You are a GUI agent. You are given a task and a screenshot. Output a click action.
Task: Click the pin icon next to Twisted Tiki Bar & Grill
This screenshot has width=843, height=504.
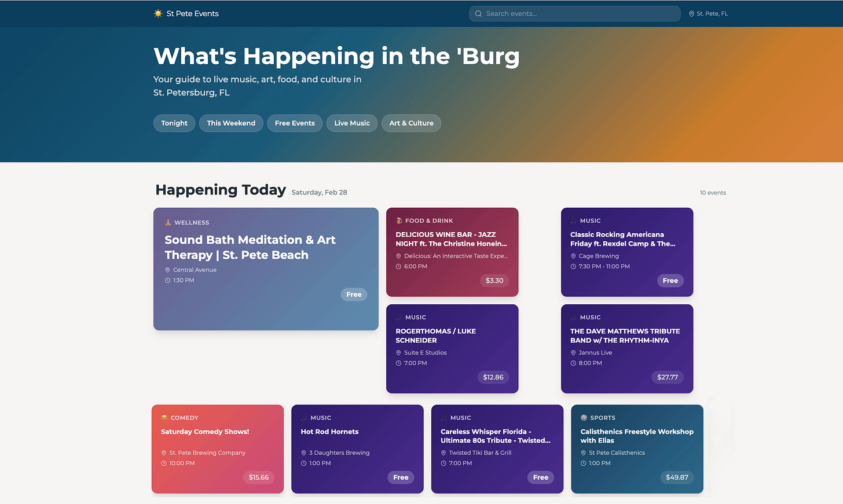[444, 453]
